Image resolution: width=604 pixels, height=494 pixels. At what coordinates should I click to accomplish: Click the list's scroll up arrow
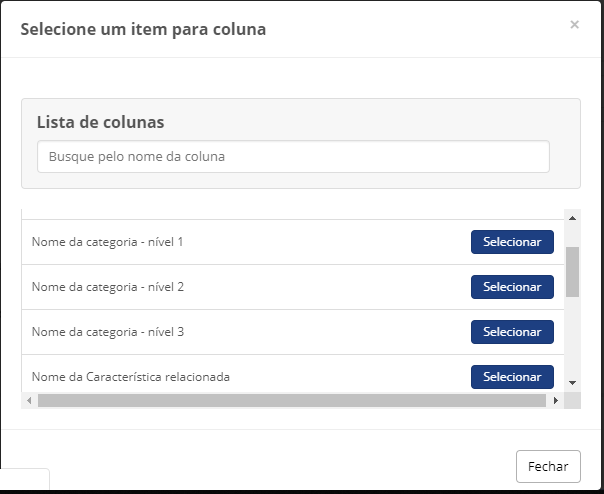(572, 218)
